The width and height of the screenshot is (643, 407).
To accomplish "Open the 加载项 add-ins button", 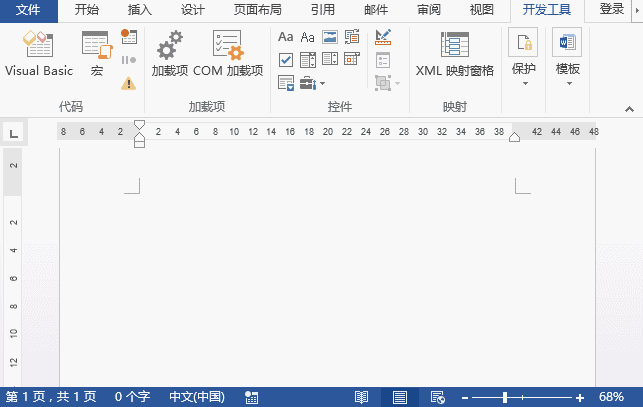I will tap(169, 53).
